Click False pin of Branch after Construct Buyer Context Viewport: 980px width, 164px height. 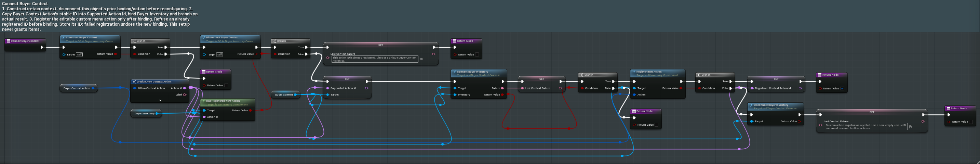[166, 54]
